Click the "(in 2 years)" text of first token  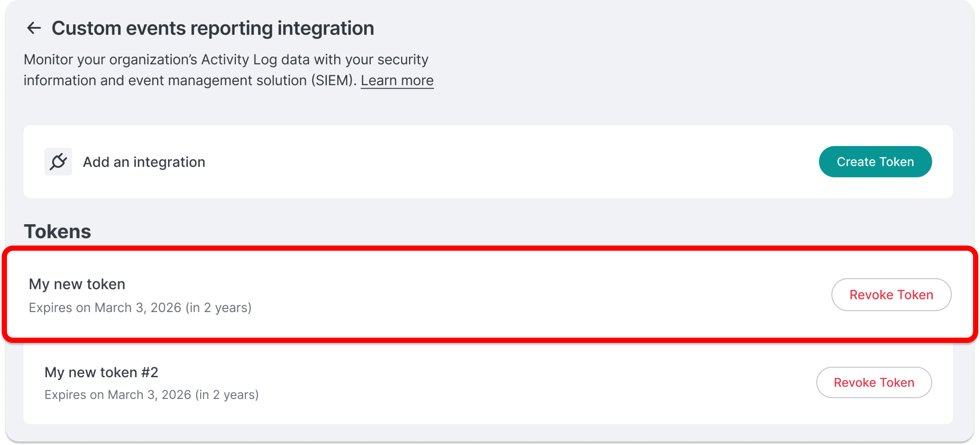(218, 308)
